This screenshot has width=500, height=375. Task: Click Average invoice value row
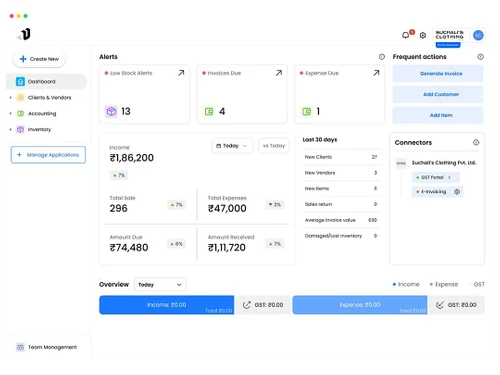click(341, 220)
